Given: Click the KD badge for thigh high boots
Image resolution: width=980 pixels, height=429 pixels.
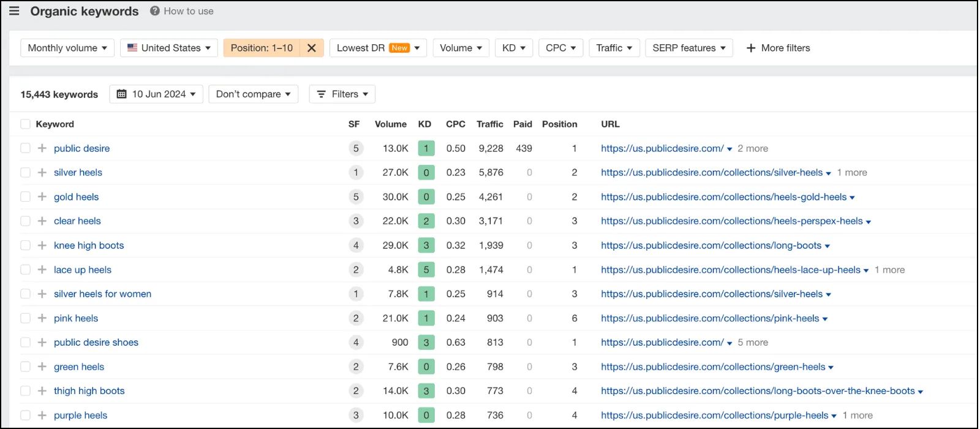Looking at the screenshot, I should tap(426, 391).
